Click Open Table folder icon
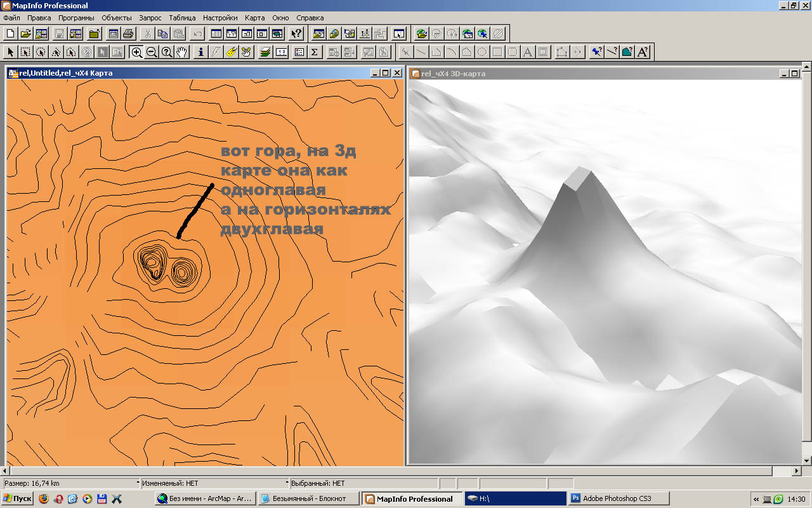The height and width of the screenshot is (508, 812). [26, 34]
